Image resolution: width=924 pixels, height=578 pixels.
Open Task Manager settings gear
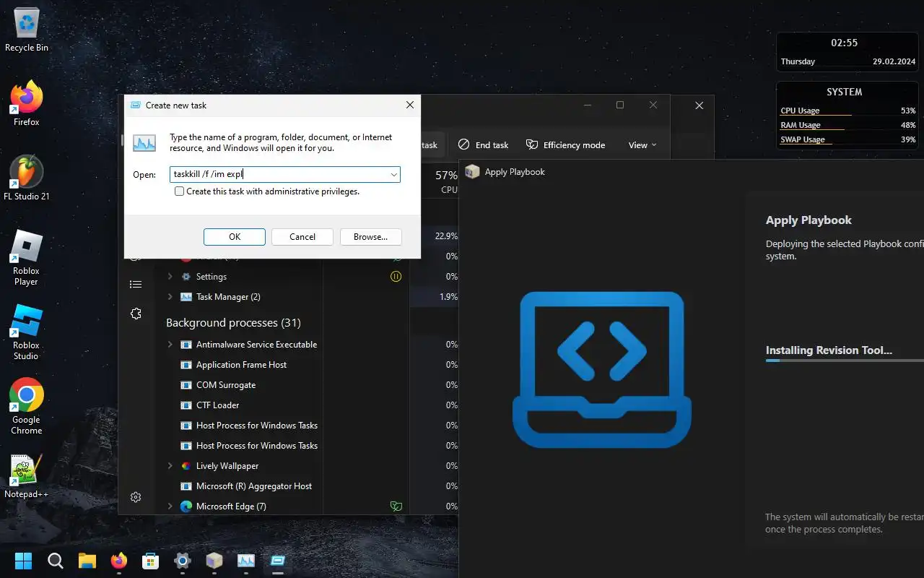pyautogui.click(x=136, y=497)
